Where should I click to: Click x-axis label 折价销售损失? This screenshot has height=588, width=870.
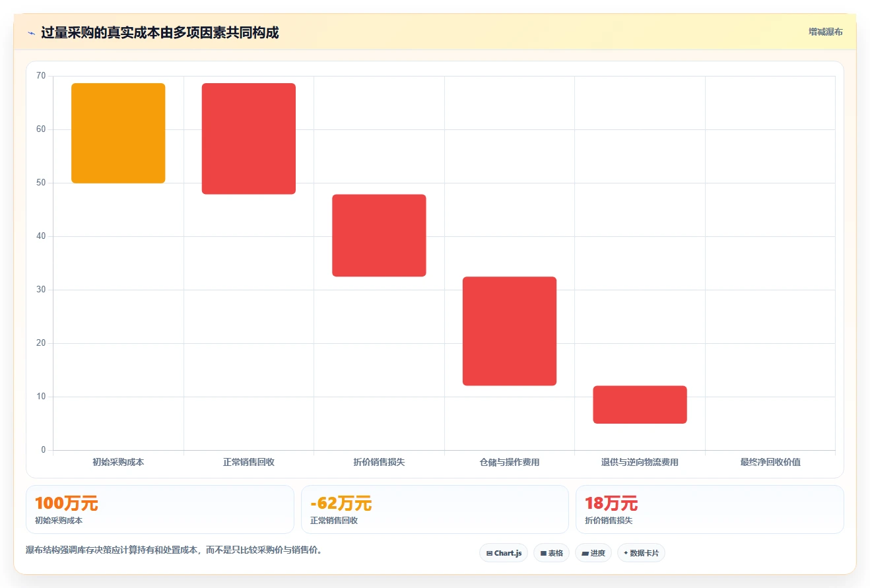tap(379, 462)
